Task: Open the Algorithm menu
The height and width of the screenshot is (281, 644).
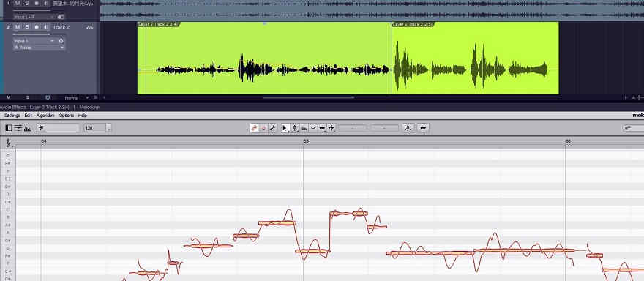Action: [x=45, y=116]
